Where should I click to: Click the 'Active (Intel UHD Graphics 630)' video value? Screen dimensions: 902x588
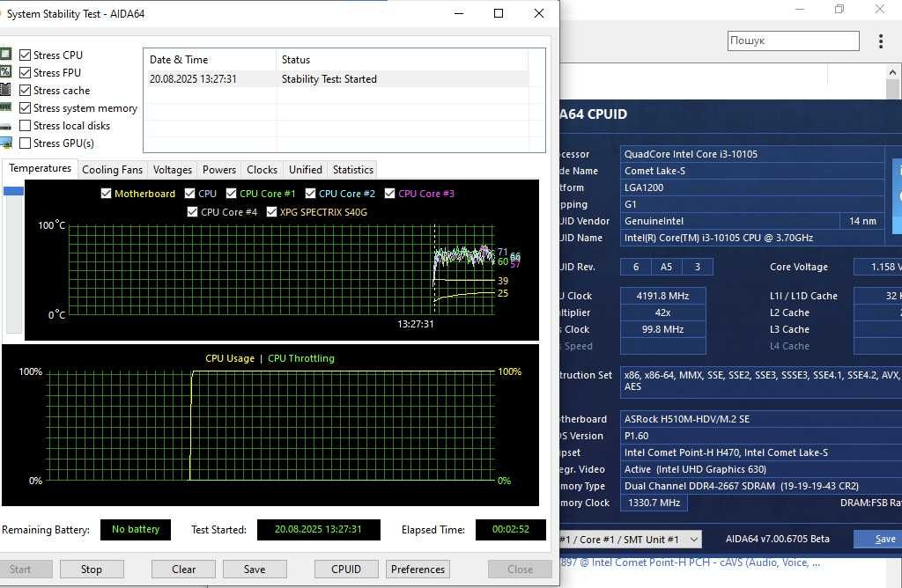761,469
